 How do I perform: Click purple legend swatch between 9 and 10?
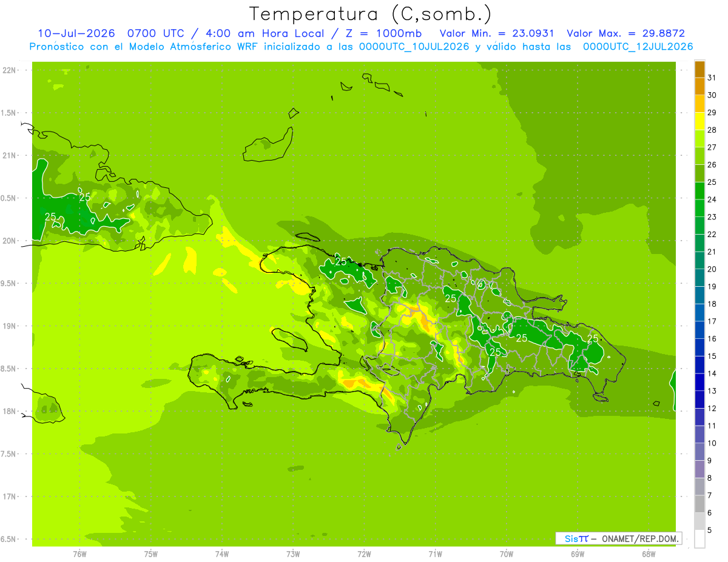click(699, 452)
